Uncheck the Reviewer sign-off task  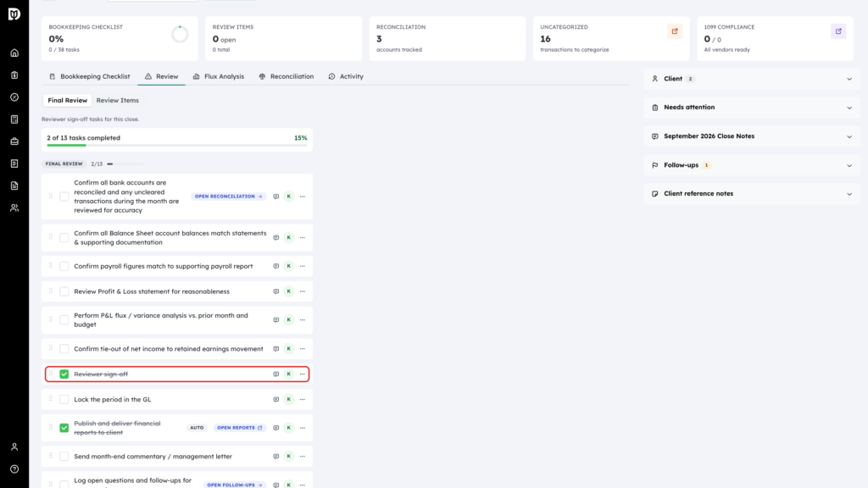click(x=64, y=374)
